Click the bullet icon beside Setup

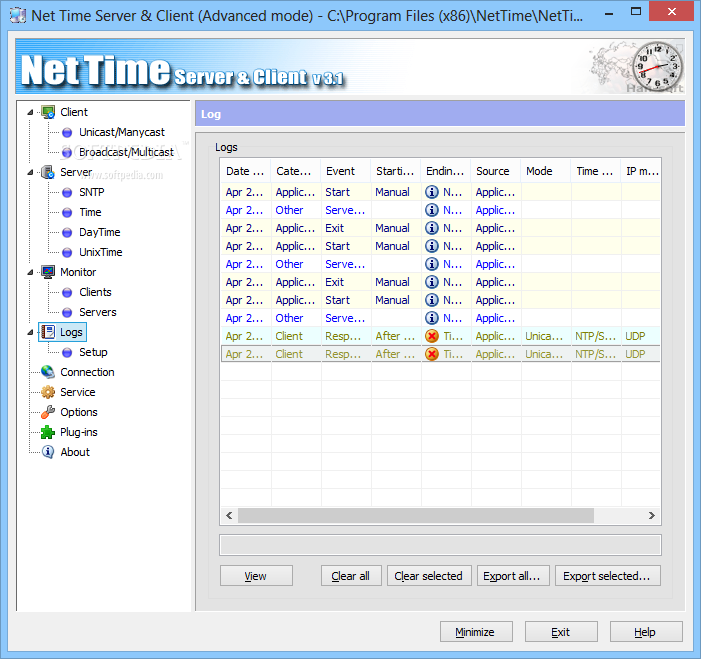point(67,352)
